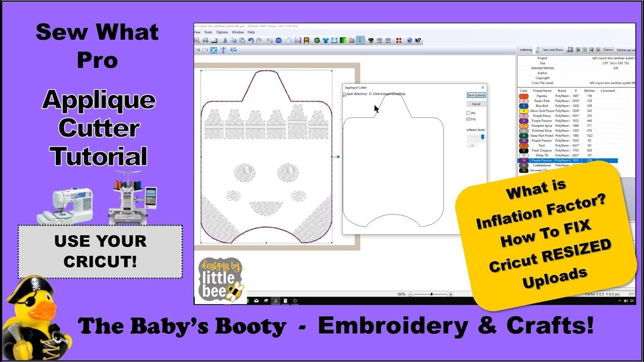
Task: Click the Redo arrow icon
Action: coord(259,40)
